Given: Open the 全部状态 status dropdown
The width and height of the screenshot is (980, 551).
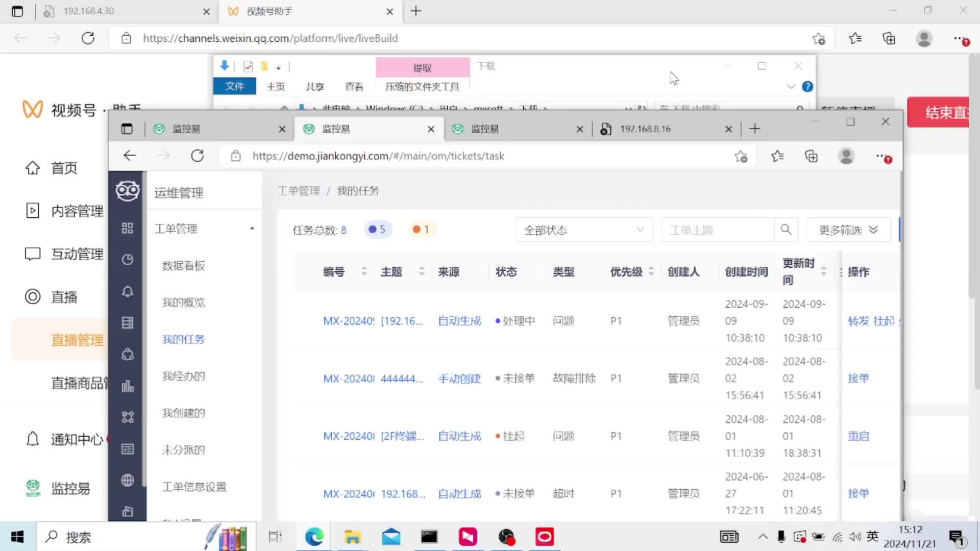Looking at the screenshot, I should [583, 230].
